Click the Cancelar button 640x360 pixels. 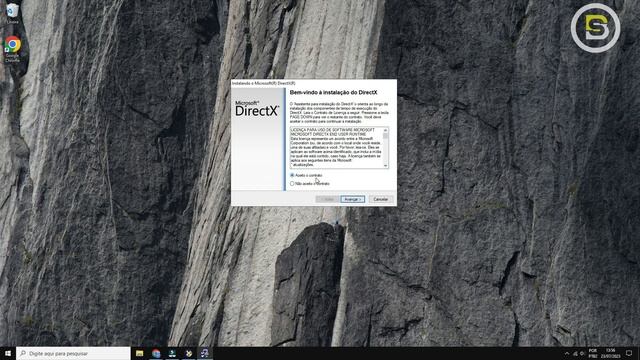381,199
